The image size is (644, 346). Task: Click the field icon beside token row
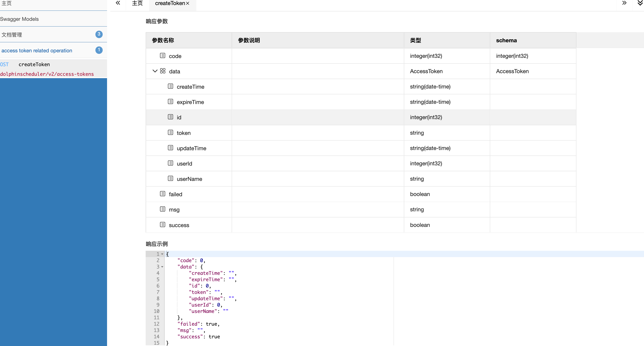tap(170, 132)
